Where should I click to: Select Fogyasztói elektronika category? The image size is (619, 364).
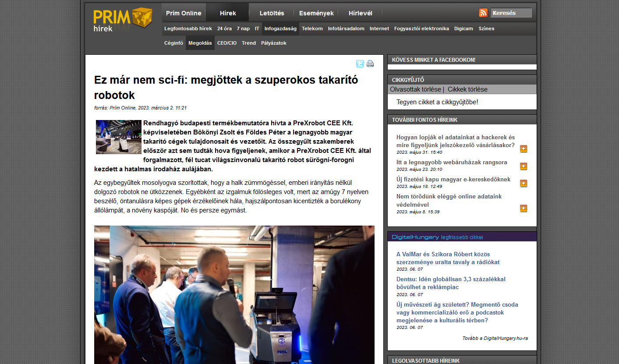point(421,28)
